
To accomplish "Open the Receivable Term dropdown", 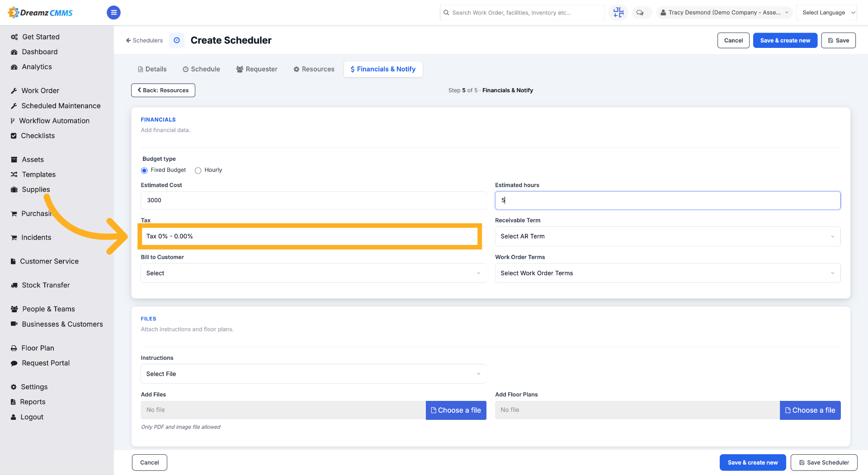I will pos(668,236).
